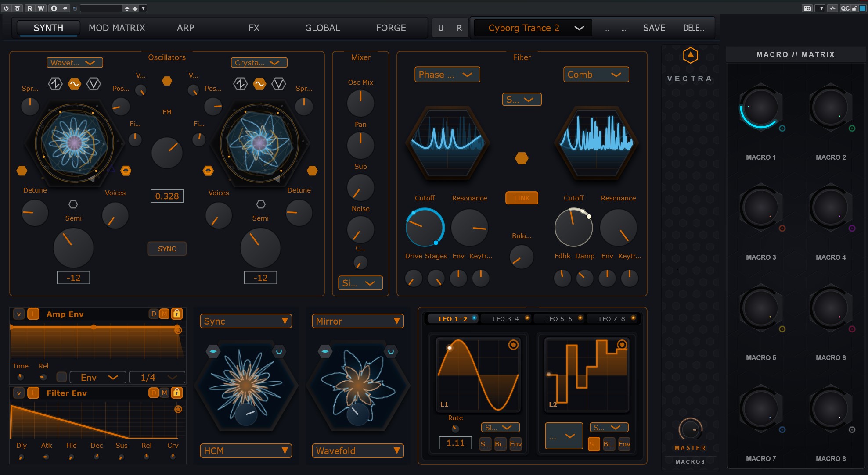The height and width of the screenshot is (475, 868).
Task: Expand the Comb filter type dropdown
Action: (x=596, y=75)
